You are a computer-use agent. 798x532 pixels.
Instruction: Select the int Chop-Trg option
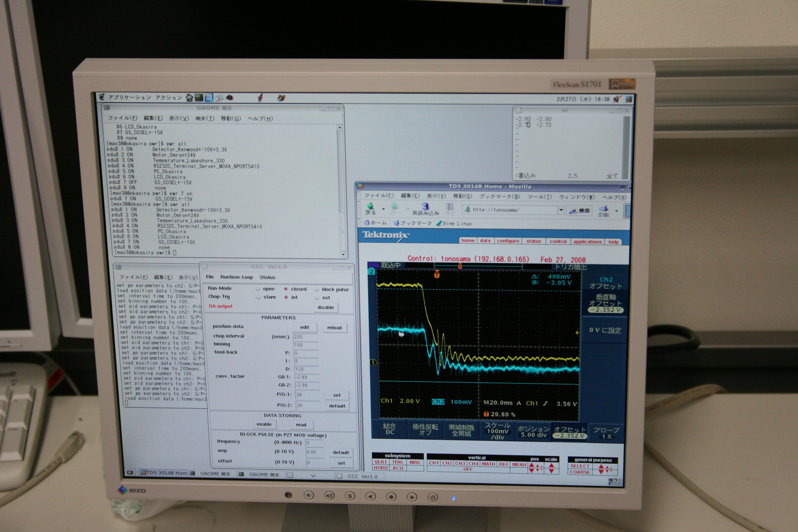[x=291, y=297]
